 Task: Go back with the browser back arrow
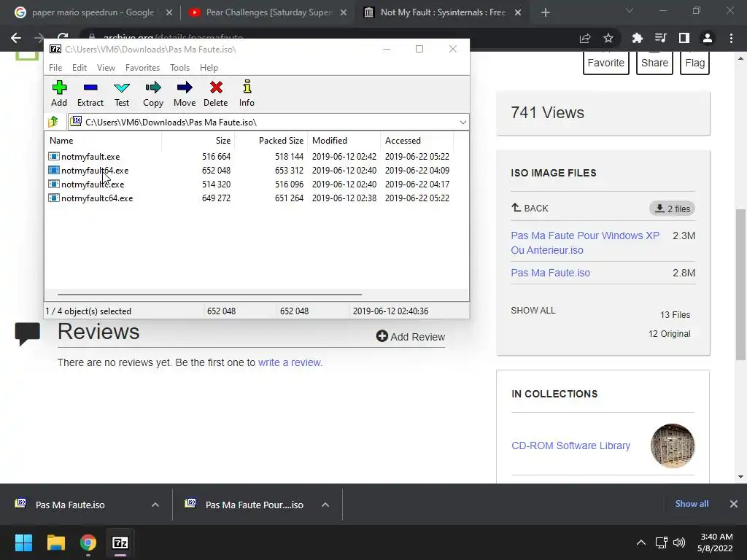click(16, 38)
